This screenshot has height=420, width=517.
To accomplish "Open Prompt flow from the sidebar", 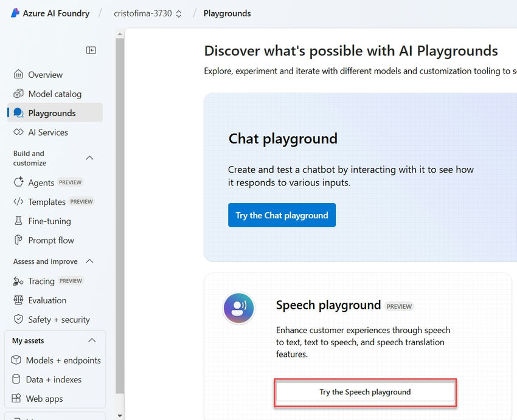I will pyautogui.click(x=49, y=240).
